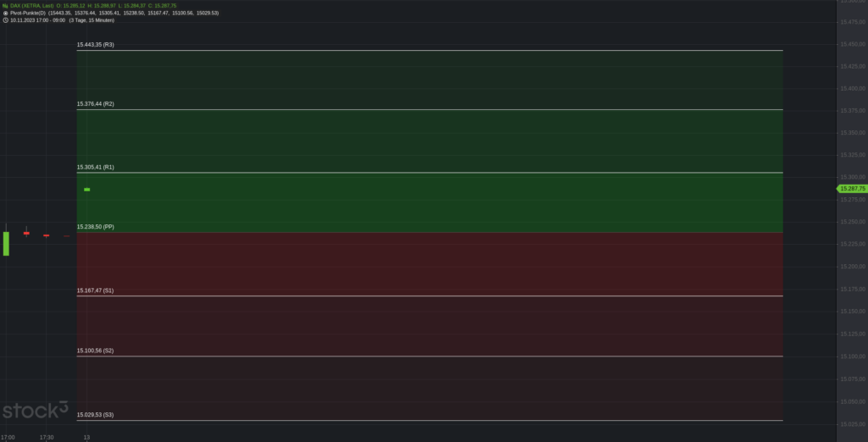Viewport: 868px width, 442px height.
Task: Open the DAX (XETRA, Last) instrument label
Action: pos(31,6)
